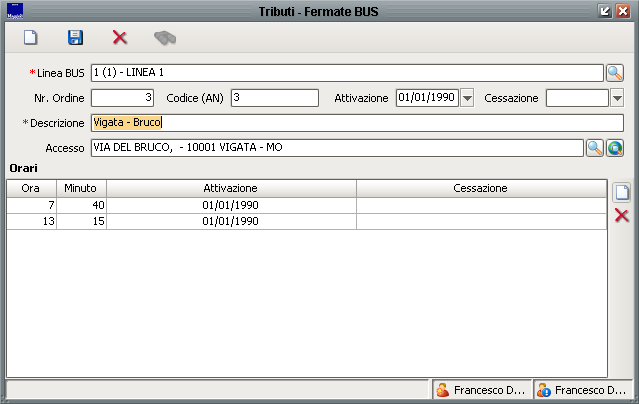This screenshot has height=404, width=639.
Task: Click the globe map icon beside Accesso
Action: [615, 148]
